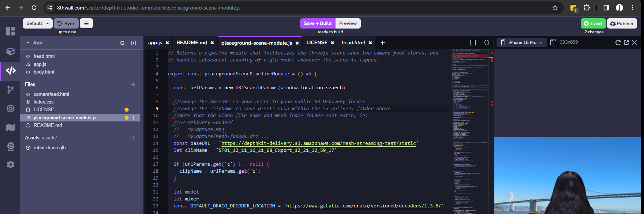Open the browser extensions puzzle icon
This screenshot has width=644, height=214.
pyautogui.click(x=587, y=8)
